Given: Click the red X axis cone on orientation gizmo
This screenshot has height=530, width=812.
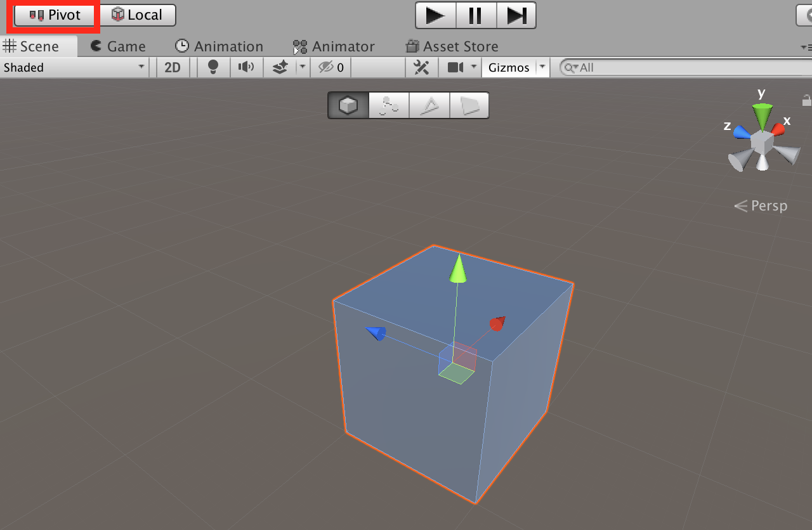Looking at the screenshot, I should [779, 129].
